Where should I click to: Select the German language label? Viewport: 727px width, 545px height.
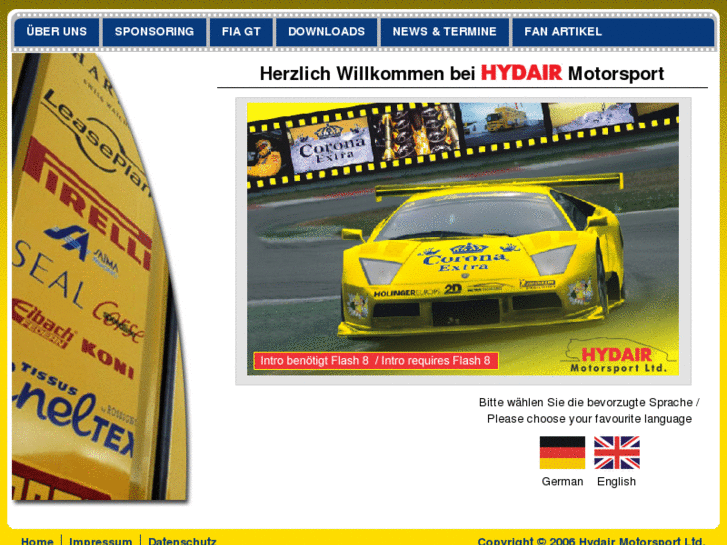(562, 481)
